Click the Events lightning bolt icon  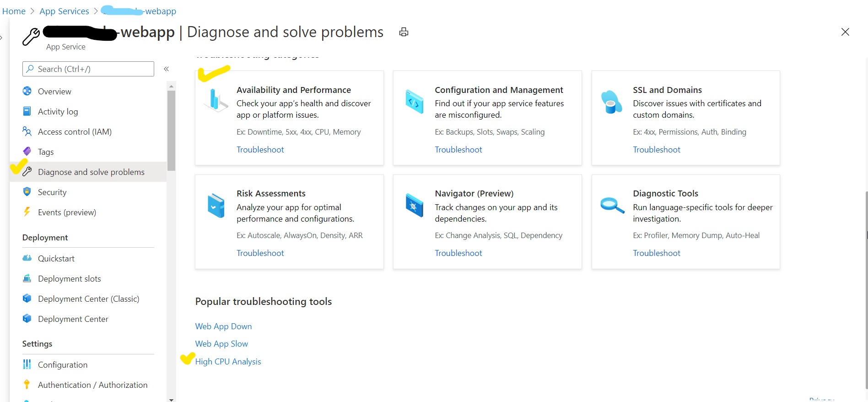pos(27,212)
